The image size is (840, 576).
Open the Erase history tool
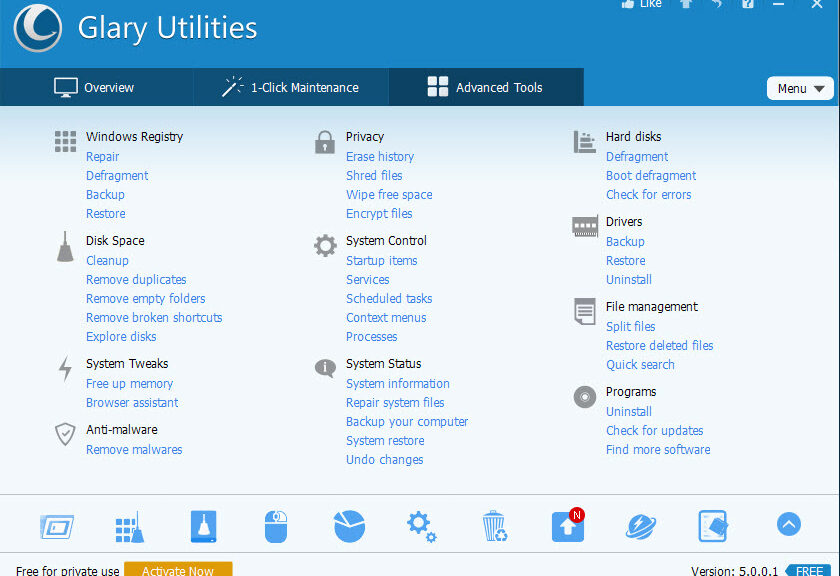[x=380, y=156]
